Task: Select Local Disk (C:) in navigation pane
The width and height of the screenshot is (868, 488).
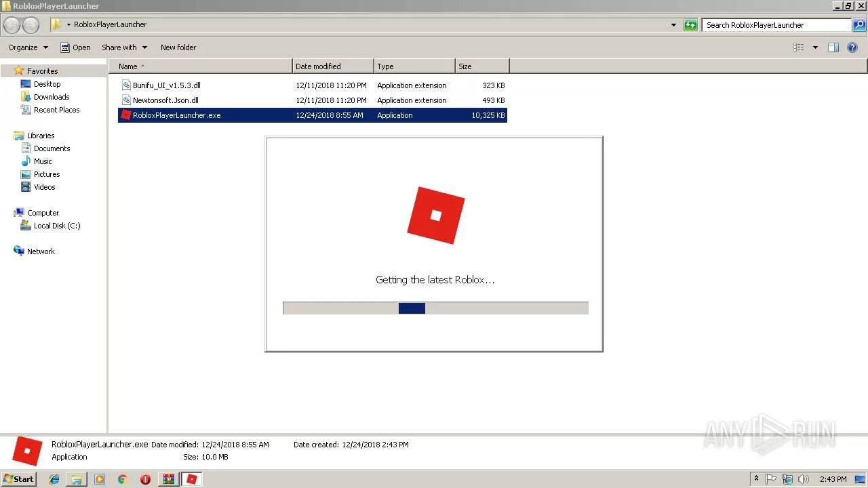Action: click(57, 226)
